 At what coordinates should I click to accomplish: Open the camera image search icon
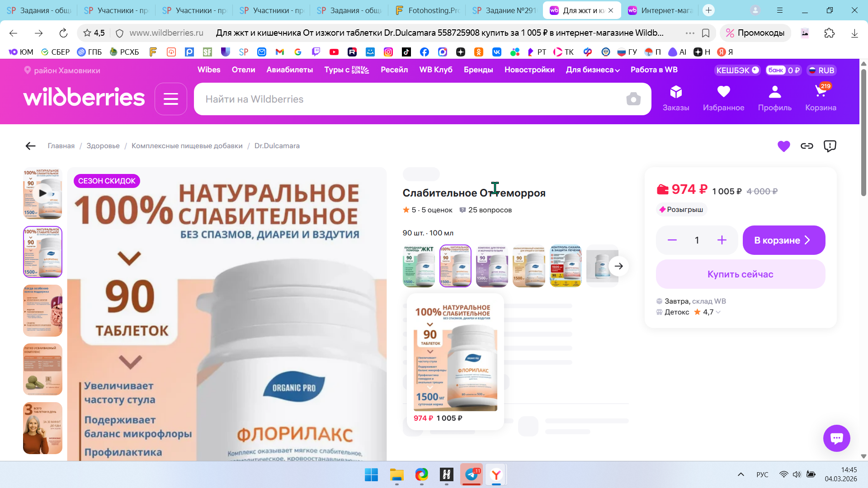coord(633,99)
